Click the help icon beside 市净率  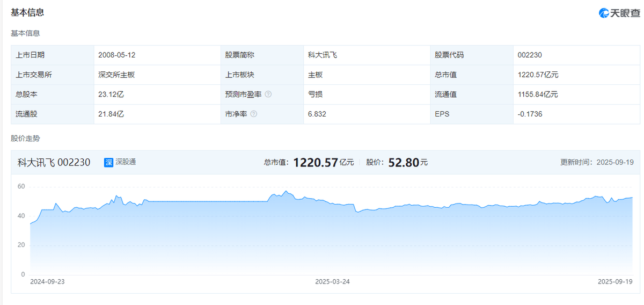(x=254, y=114)
